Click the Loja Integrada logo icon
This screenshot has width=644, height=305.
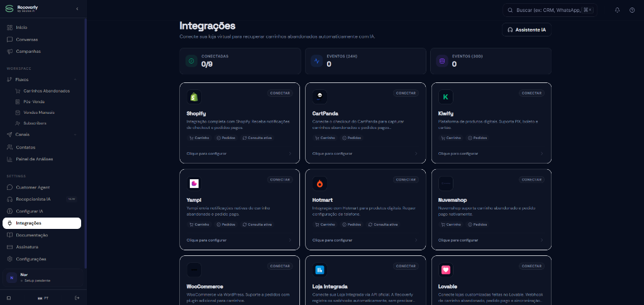[x=320, y=270]
